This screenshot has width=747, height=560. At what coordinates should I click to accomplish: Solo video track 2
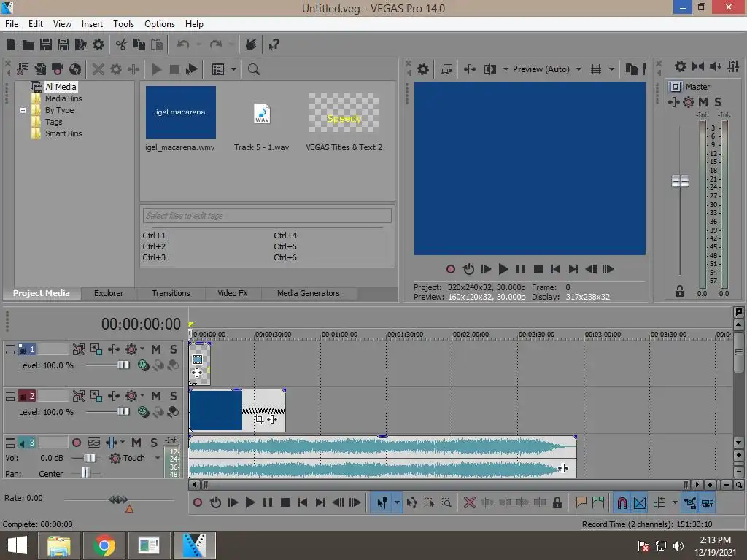click(x=174, y=396)
